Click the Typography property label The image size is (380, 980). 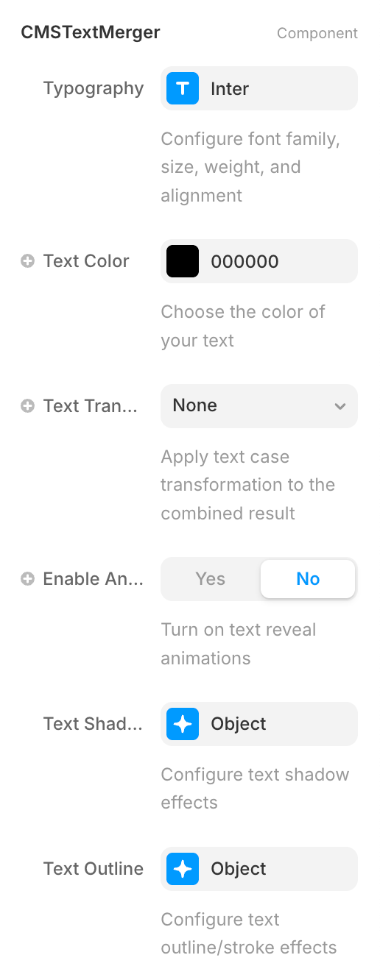(94, 88)
